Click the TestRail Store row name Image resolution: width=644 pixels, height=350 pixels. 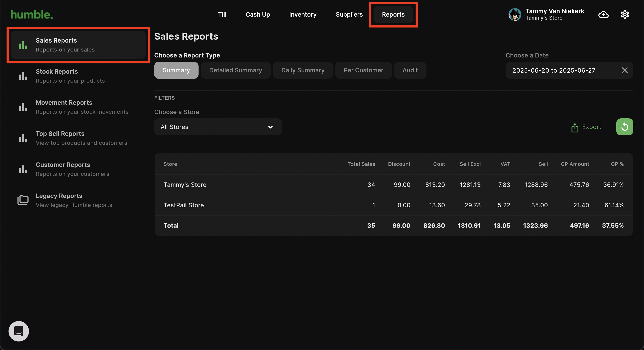point(184,205)
